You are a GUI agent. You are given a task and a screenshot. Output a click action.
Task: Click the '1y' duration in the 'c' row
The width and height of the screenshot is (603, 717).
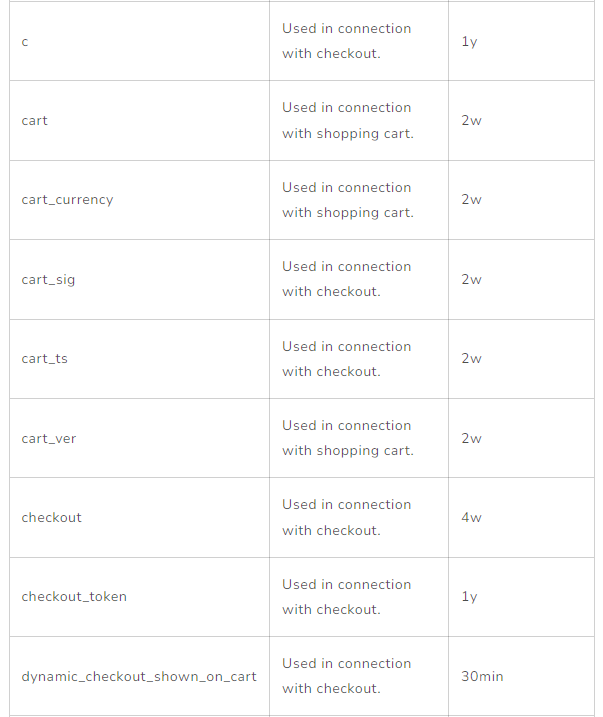tap(469, 42)
